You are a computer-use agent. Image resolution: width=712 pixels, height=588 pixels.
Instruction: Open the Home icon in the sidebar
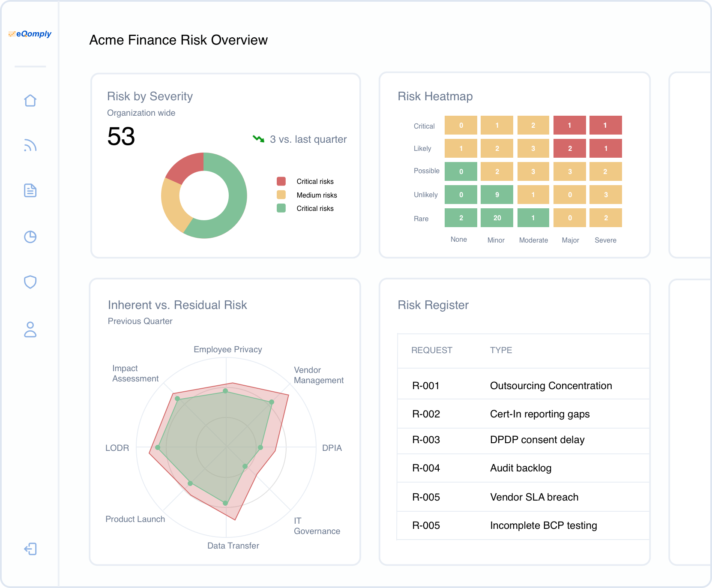[30, 100]
